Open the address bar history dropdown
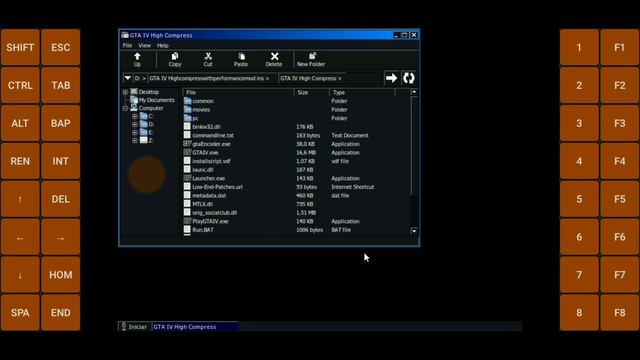Screen dimensions: 640x360 coord(128,78)
